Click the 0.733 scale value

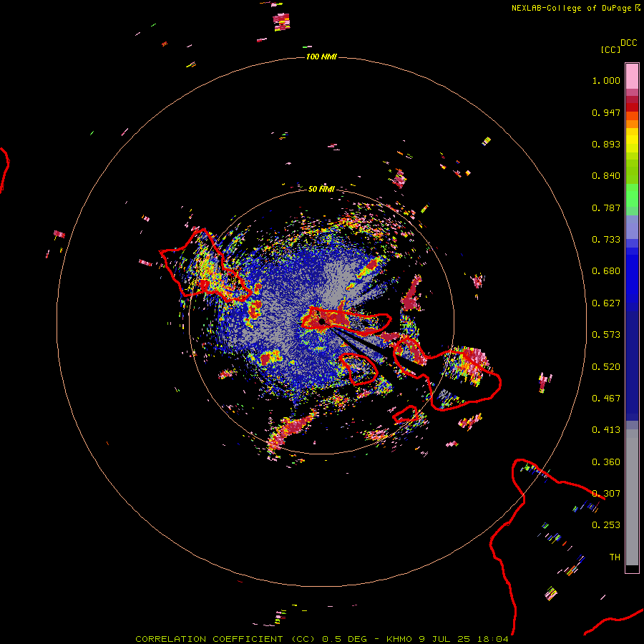click(606, 240)
